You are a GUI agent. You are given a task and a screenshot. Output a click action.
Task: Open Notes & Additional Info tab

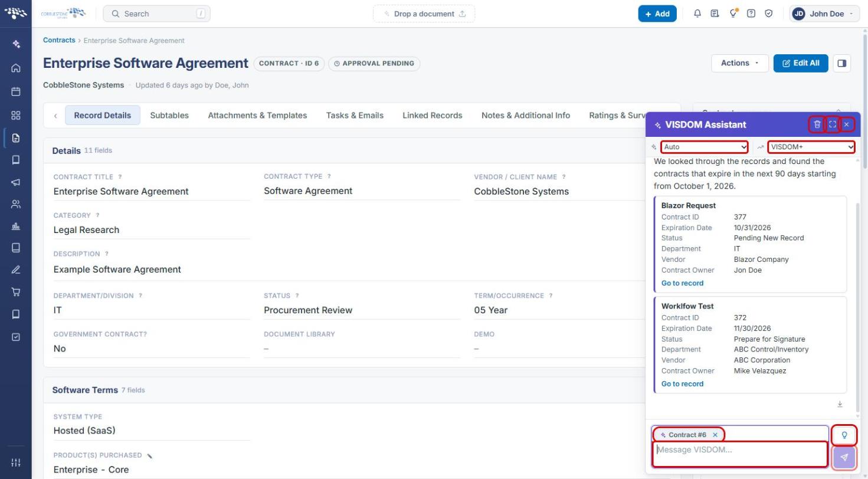(x=526, y=115)
